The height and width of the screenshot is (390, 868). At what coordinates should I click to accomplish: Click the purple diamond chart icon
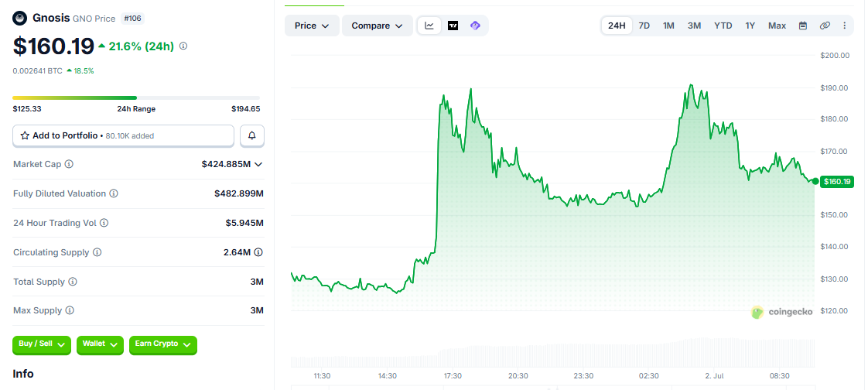click(x=475, y=26)
